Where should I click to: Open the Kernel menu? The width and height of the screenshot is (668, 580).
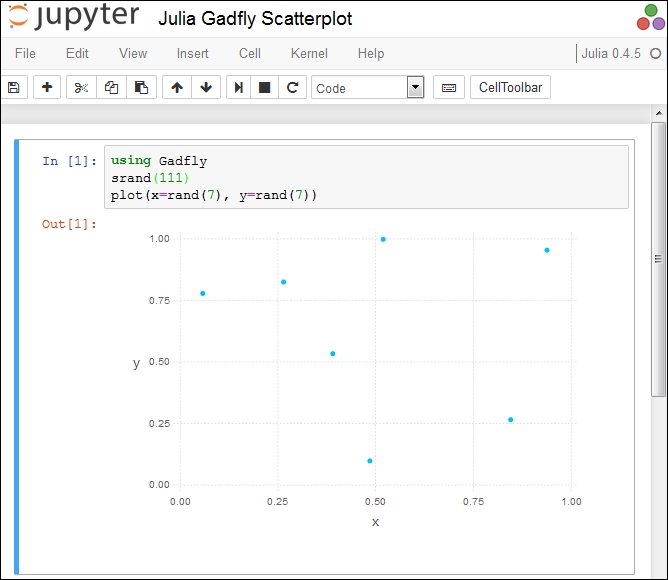click(309, 54)
